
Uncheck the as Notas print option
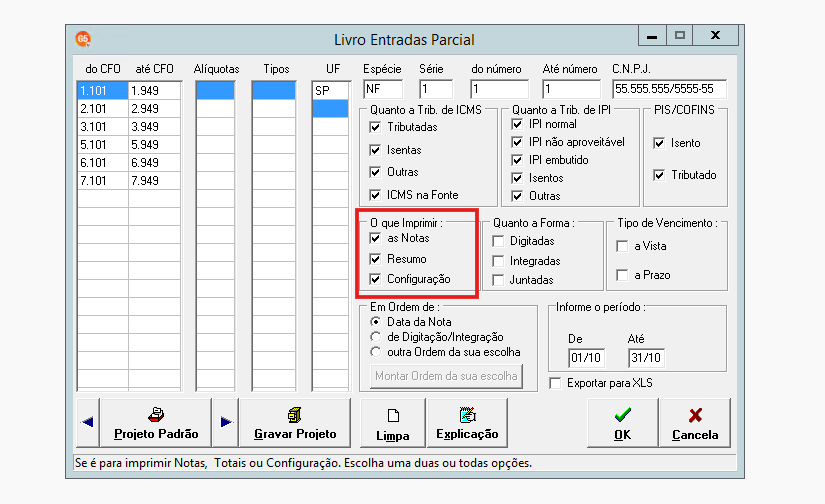pos(375,238)
